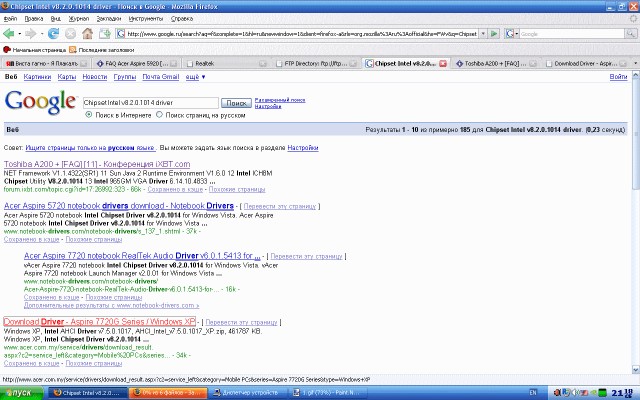Click the Firefox toolbar Google search box
The image size is (640, 400).
572,34
